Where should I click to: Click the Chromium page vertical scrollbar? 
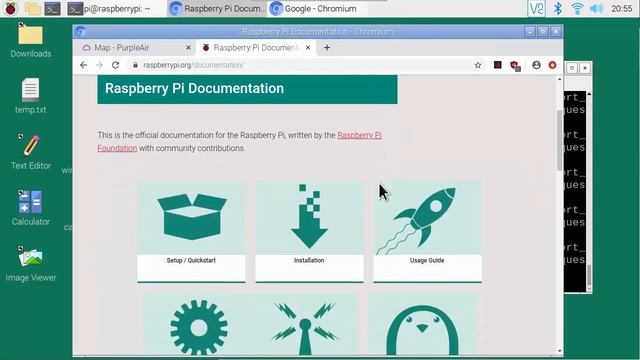[x=560, y=140]
